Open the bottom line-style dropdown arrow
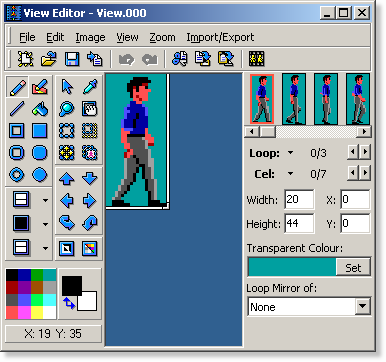This screenshot has width=386, height=362. click(45, 248)
